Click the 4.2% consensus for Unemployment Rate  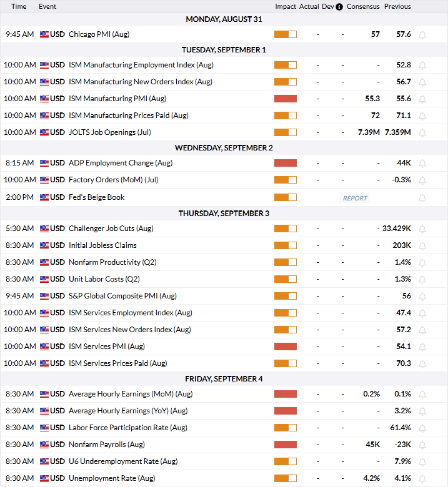[372, 478]
